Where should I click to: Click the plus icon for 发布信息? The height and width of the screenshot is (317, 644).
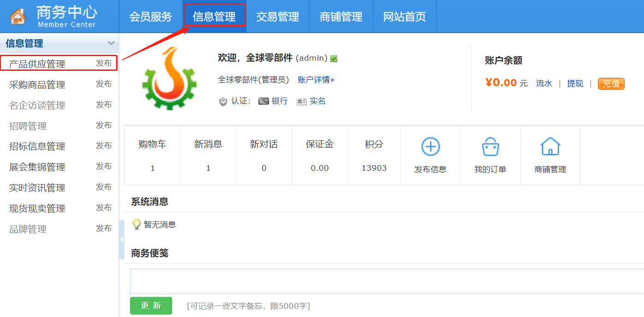pyautogui.click(x=430, y=147)
